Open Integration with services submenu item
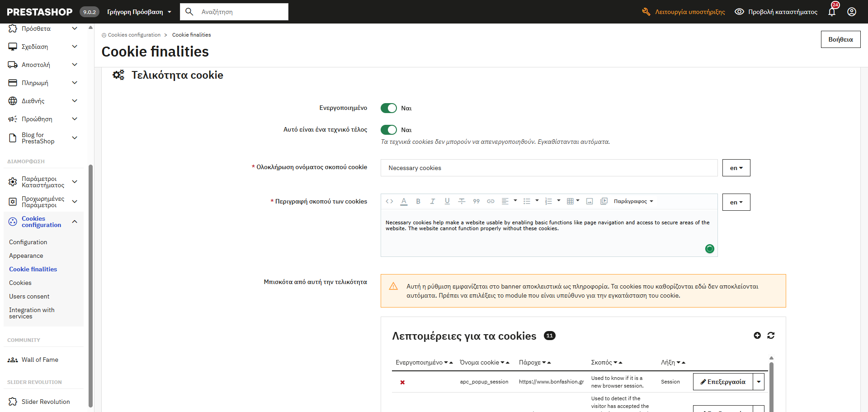 (32, 313)
